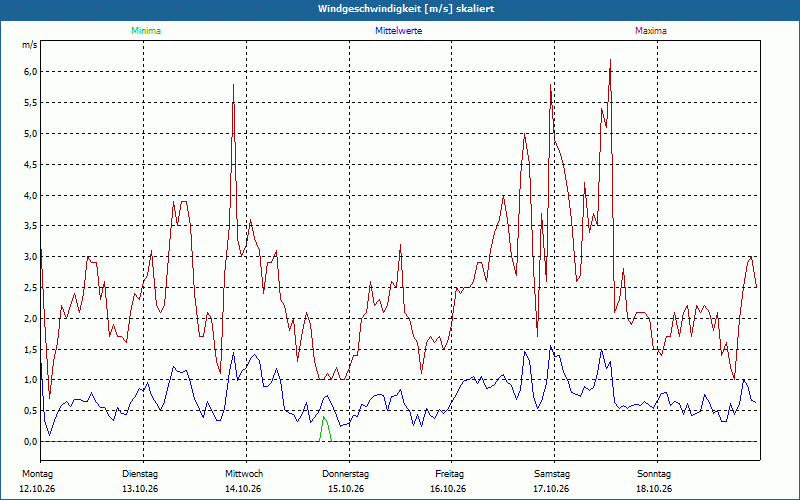The height and width of the screenshot is (500, 800).
Task: Select the Freitag day label
Action: [x=449, y=474]
